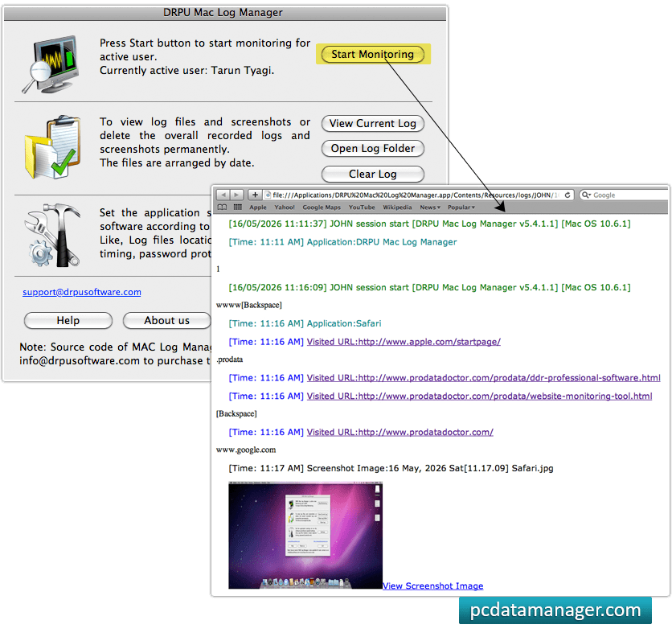Open the YouTube bookmark
The height and width of the screenshot is (641, 672).
pyautogui.click(x=361, y=207)
